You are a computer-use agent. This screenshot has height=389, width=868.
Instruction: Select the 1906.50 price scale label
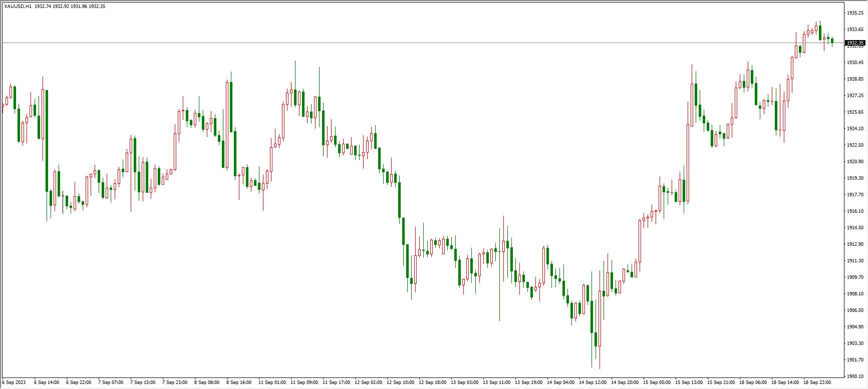coord(855,310)
